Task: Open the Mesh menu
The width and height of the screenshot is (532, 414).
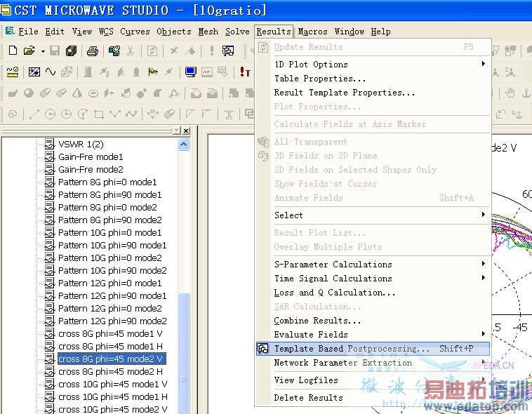Action: 208,32
